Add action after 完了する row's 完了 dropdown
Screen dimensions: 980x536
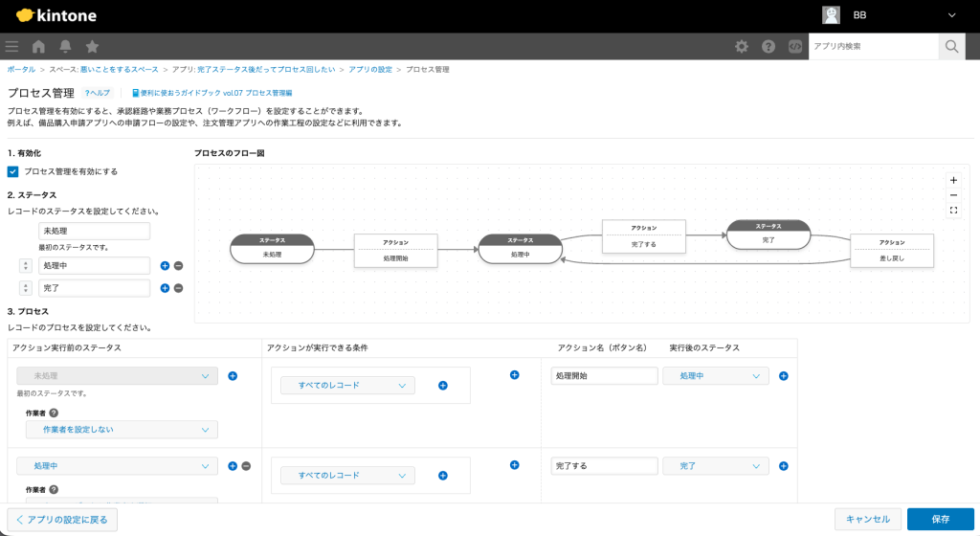point(783,466)
